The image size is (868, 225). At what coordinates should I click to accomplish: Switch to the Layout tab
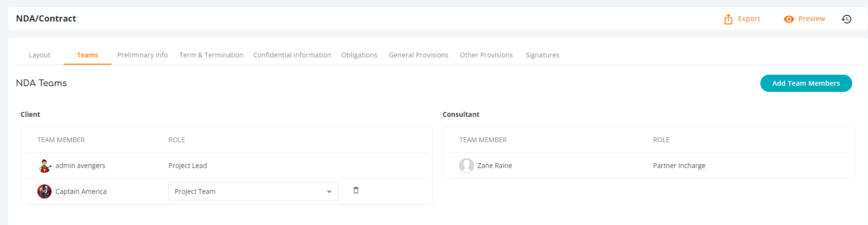point(40,55)
